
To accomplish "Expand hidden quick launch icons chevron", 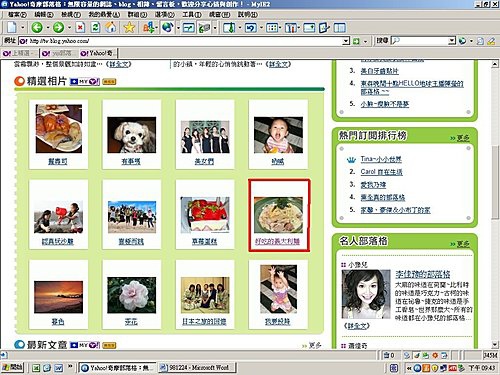I will (70, 366).
